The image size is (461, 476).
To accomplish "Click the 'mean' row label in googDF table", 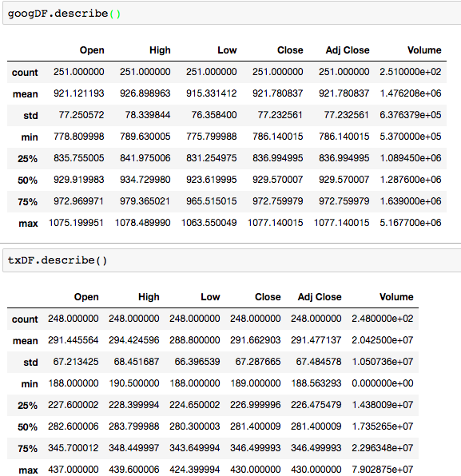I will tap(26, 93).
